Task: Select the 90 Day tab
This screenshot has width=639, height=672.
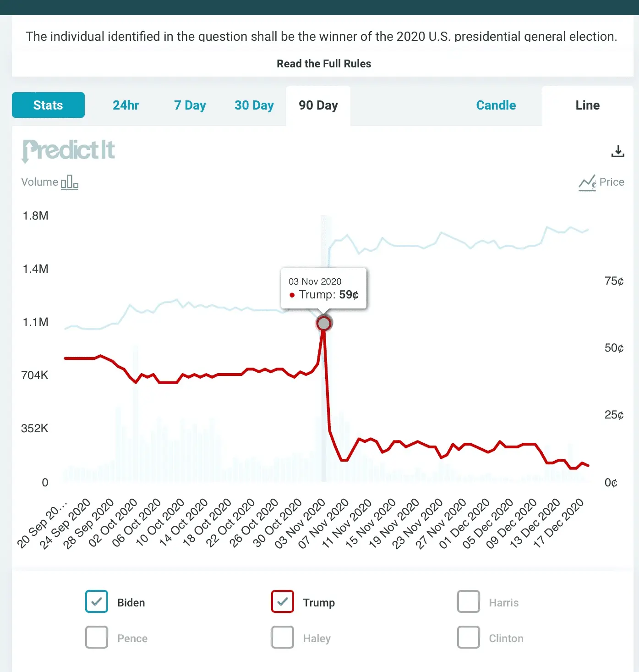Action: tap(318, 105)
